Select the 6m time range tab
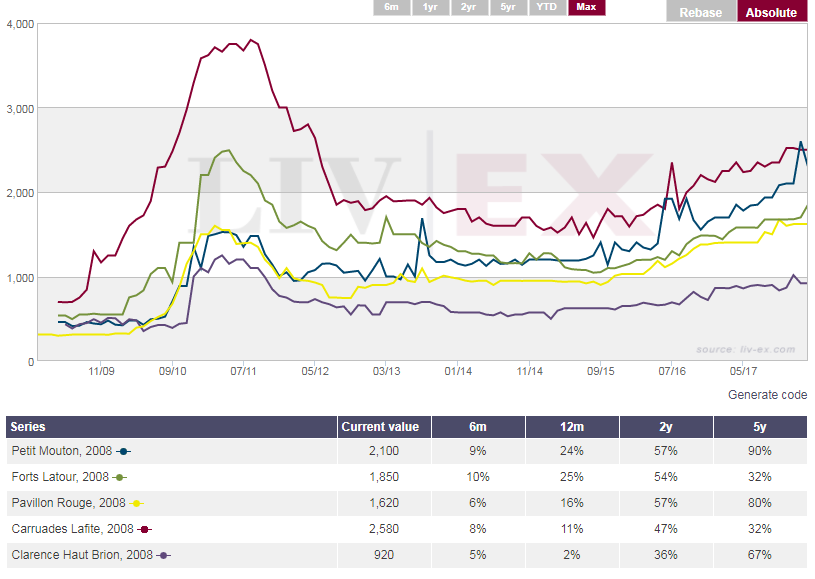 391,7
